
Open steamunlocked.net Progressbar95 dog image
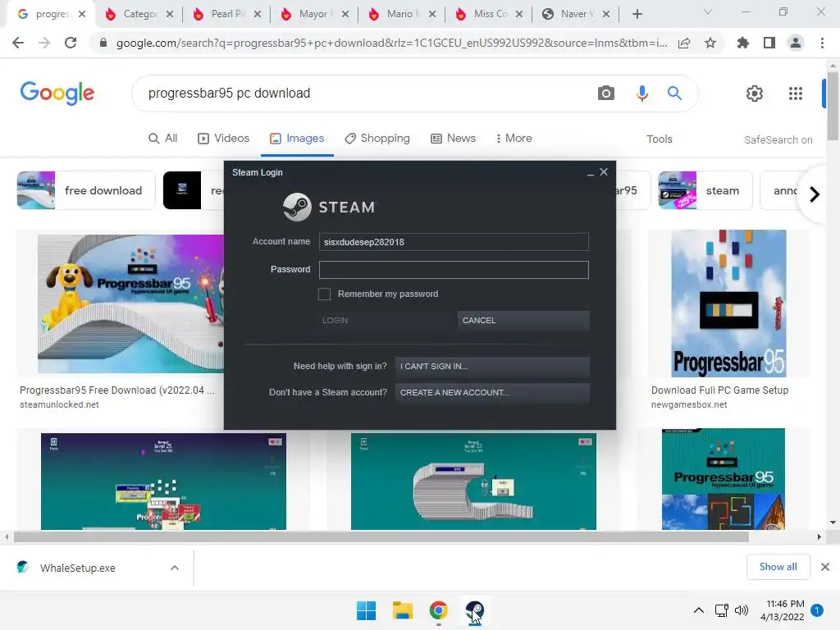point(130,304)
